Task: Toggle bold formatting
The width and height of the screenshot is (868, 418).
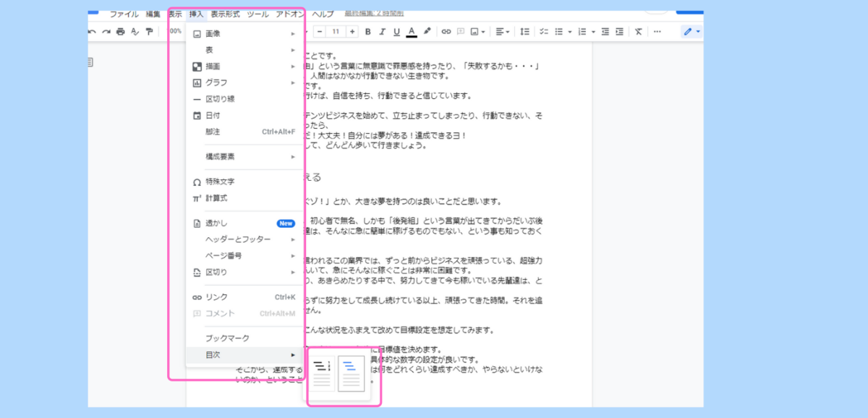Action: pos(367,32)
